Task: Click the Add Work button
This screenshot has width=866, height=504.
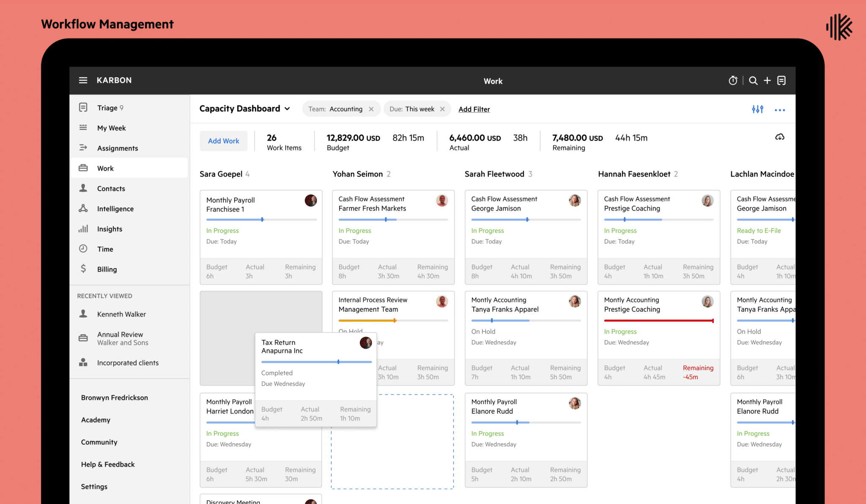Action: (x=223, y=141)
